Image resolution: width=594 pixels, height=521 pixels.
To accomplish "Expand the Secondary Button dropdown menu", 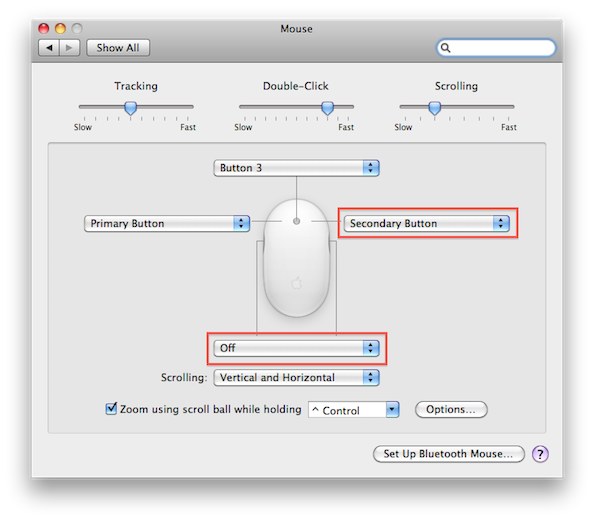I will coord(426,223).
